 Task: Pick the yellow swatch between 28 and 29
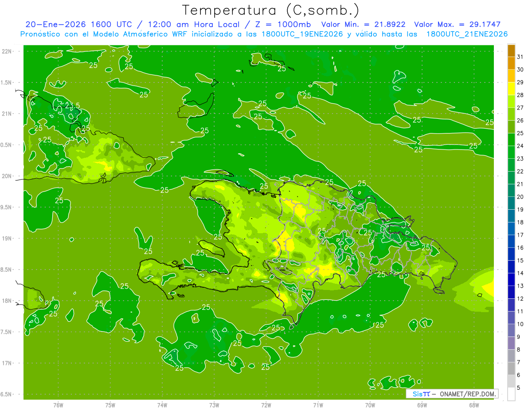(x=511, y=89)
